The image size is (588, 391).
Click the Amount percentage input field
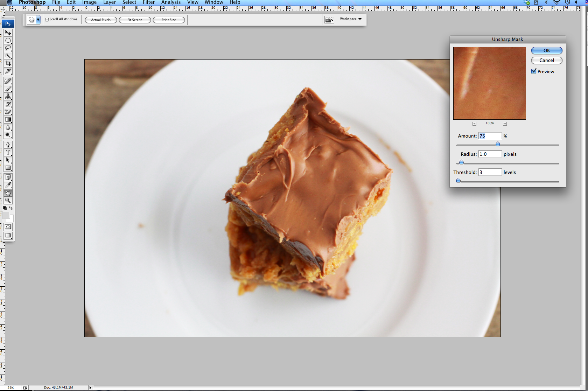click(490, 136)
